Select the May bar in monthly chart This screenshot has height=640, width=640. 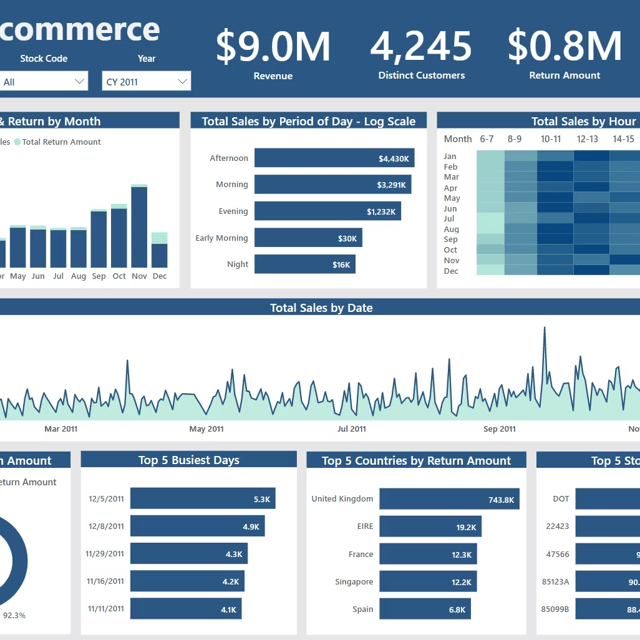(18, 246)
